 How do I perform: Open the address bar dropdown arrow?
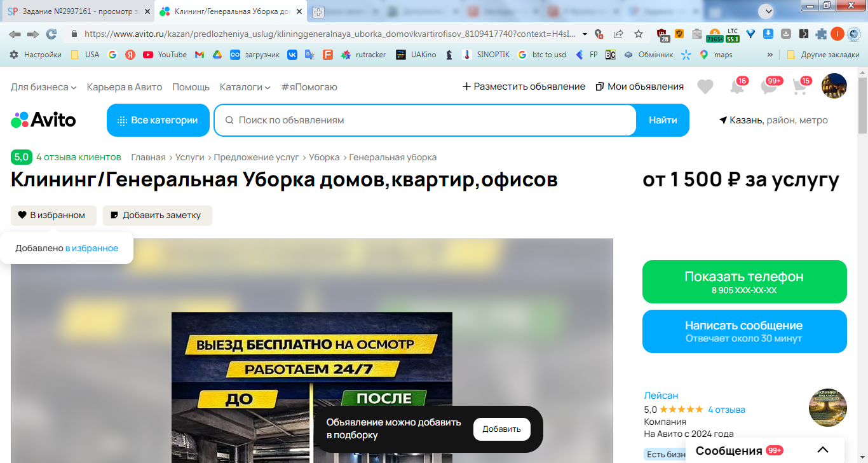click(585, 34)
